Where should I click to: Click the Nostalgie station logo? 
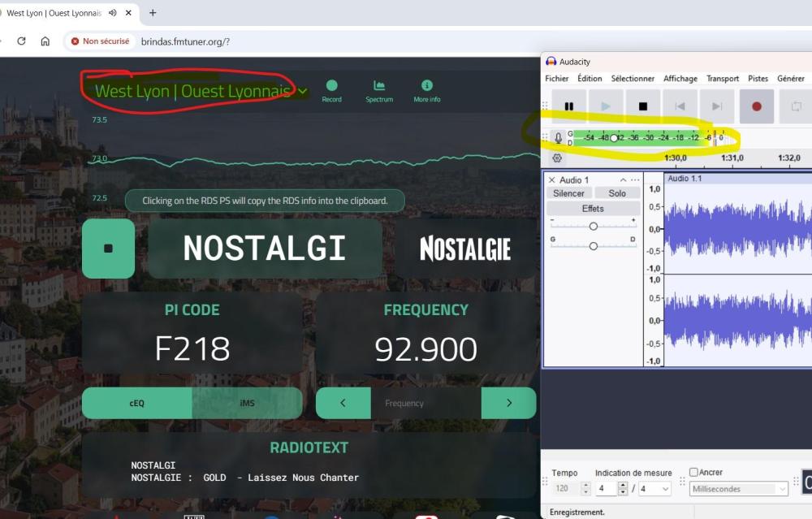coord(465,249)
